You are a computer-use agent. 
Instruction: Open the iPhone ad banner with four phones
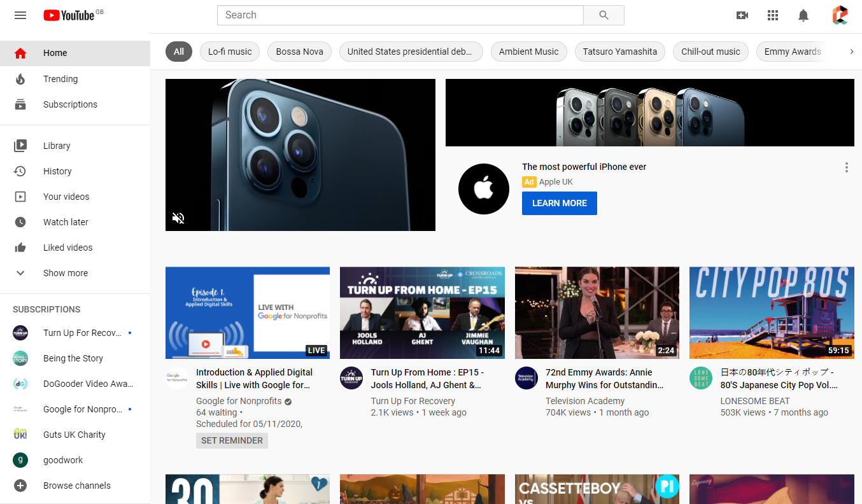coord(650,113)
